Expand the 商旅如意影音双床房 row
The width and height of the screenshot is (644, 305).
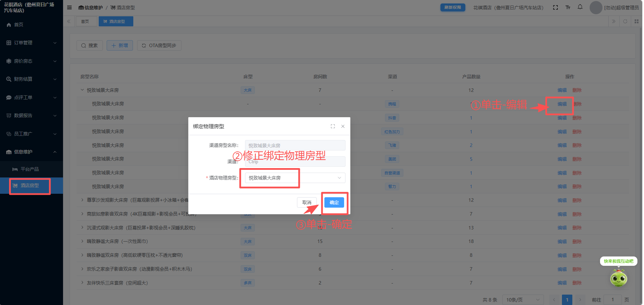pos(82,214)
